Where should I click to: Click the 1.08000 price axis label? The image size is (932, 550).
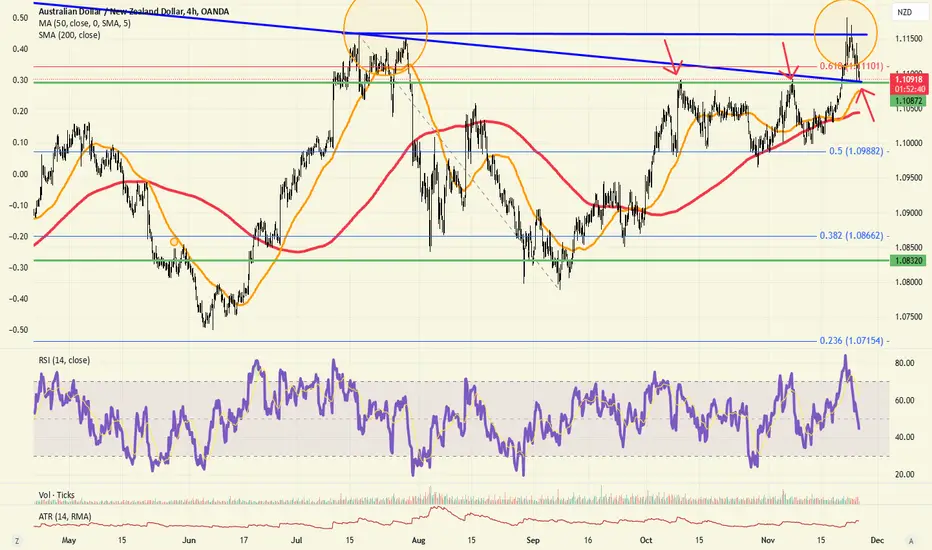[909, 282]
